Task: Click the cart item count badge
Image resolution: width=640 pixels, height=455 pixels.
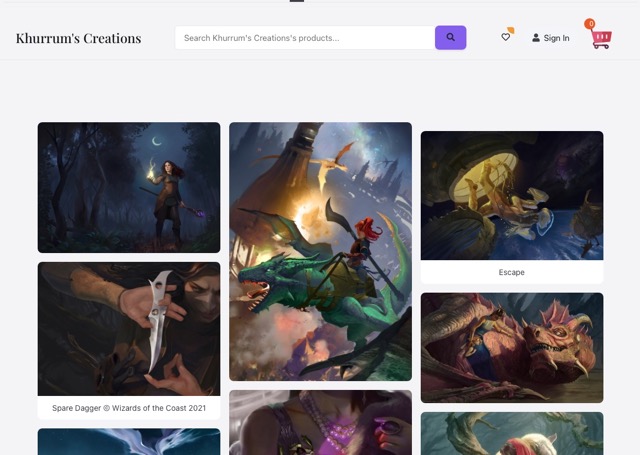Action: 590,24
